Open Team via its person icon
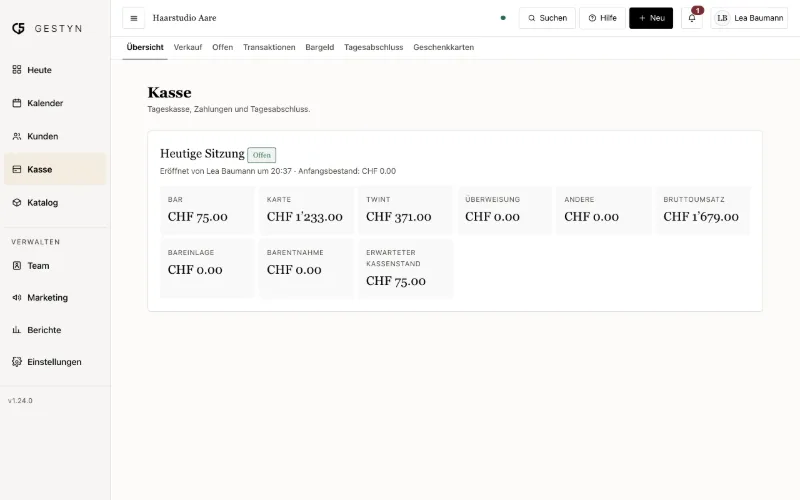Image resolution: width=800 pixels, height=500 pixels. (x=17, y=265)
